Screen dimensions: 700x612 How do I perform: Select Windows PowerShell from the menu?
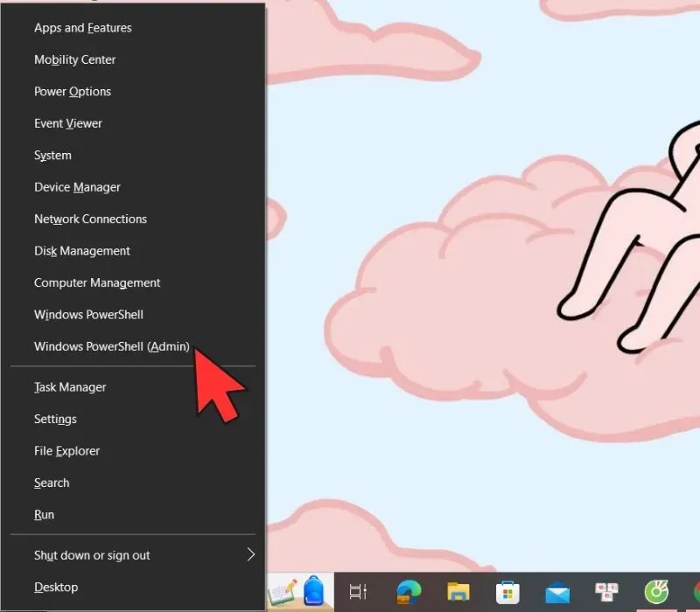click(88, 315)
